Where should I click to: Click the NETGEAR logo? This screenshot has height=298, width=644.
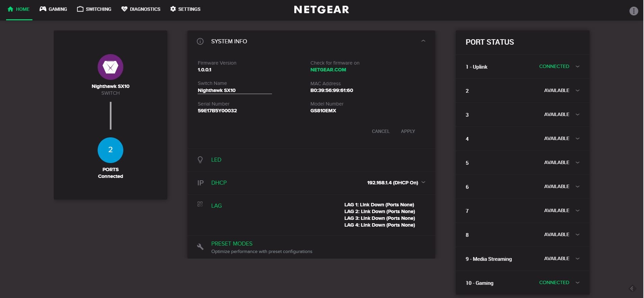point(322,9)
